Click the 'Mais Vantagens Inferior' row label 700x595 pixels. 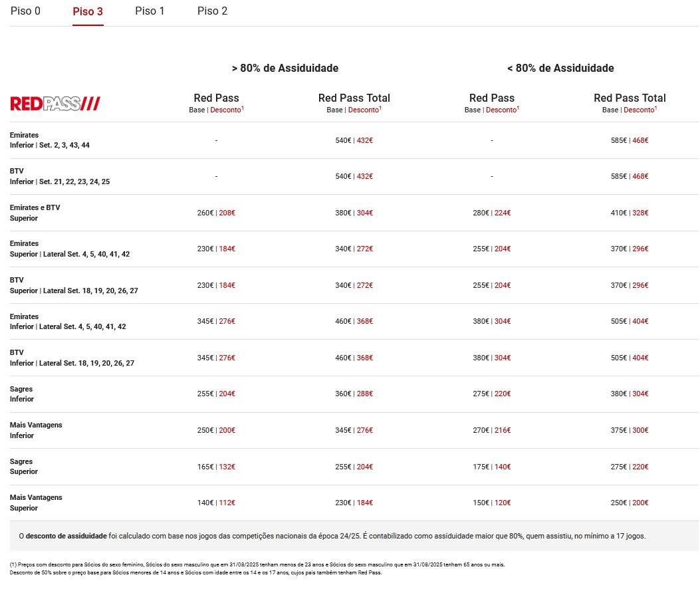tap(36, 430)
